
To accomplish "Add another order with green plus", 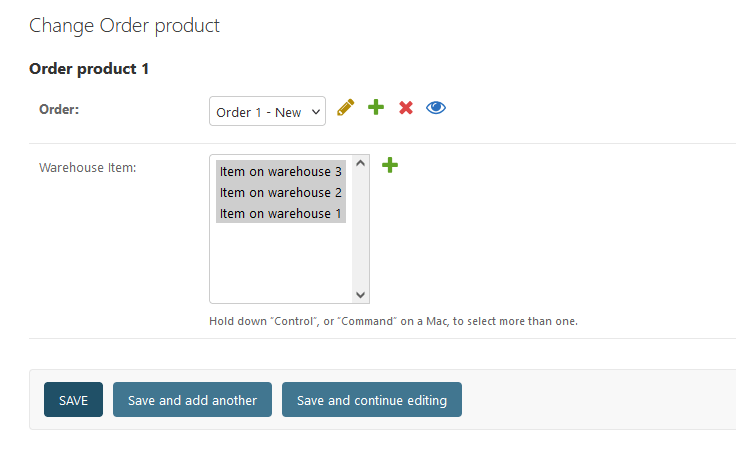I will tap(376, 107).
